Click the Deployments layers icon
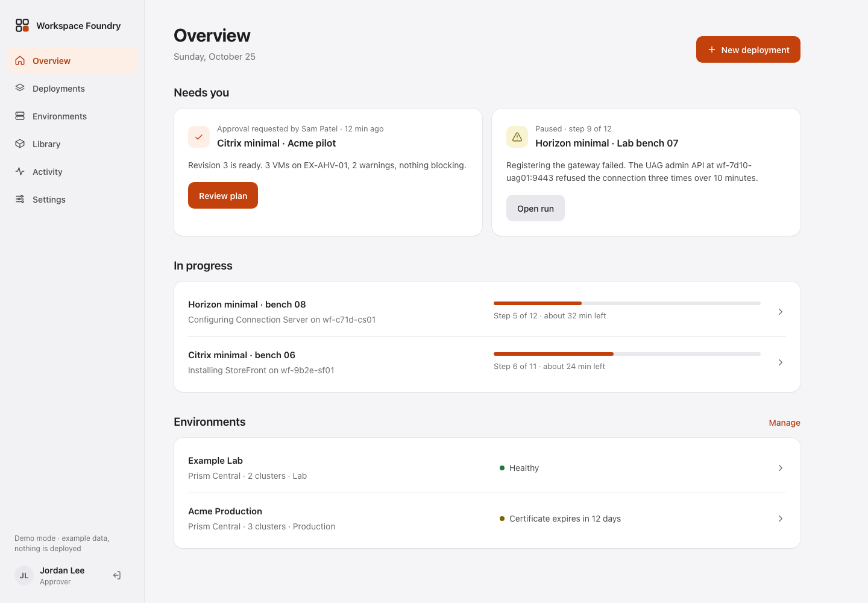This screenshot has width=868, height=603. (20, 88)
